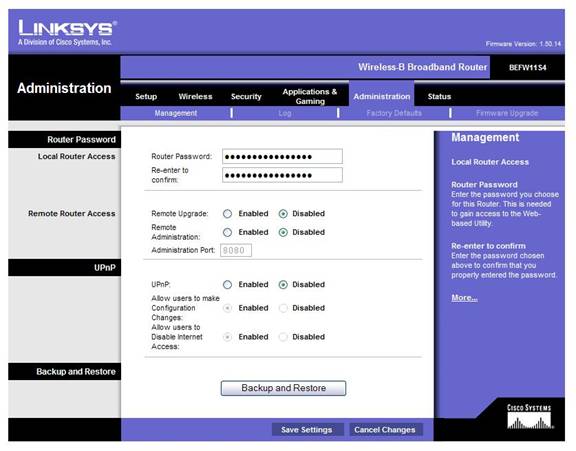576x451 pixels.
Task: Click the BEFW11S4 model label
Action: tap(528, 68)
